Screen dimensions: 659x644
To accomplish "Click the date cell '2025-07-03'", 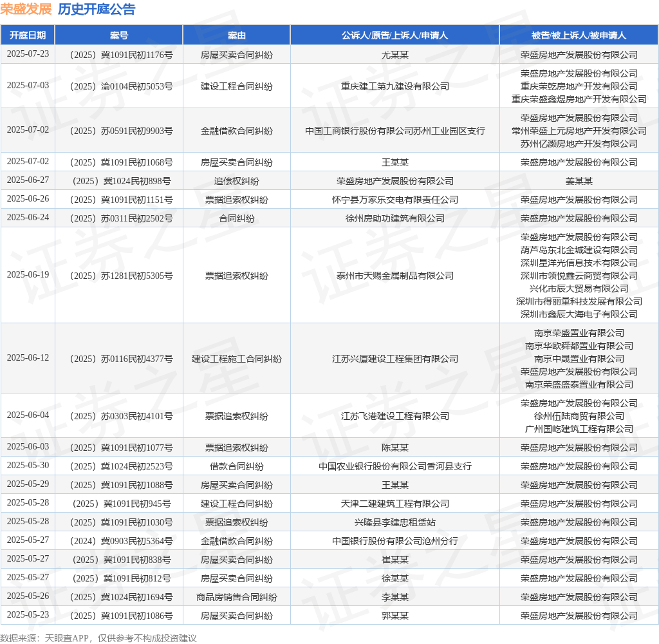I will click(x=28, y=86).
